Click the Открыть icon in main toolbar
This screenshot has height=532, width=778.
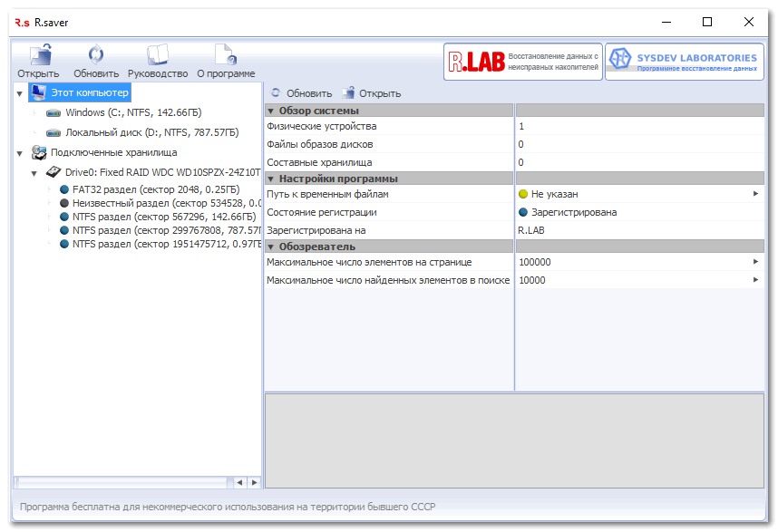click(x=39, y=56)
